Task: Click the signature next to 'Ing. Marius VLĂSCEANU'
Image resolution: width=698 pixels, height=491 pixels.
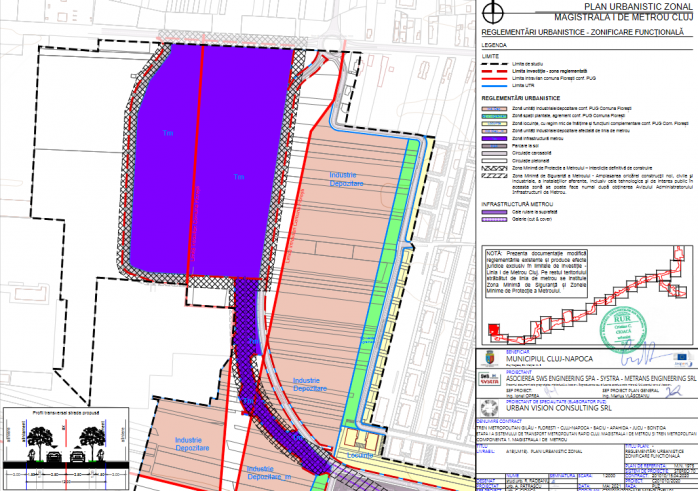Action: tap(674, 391)
